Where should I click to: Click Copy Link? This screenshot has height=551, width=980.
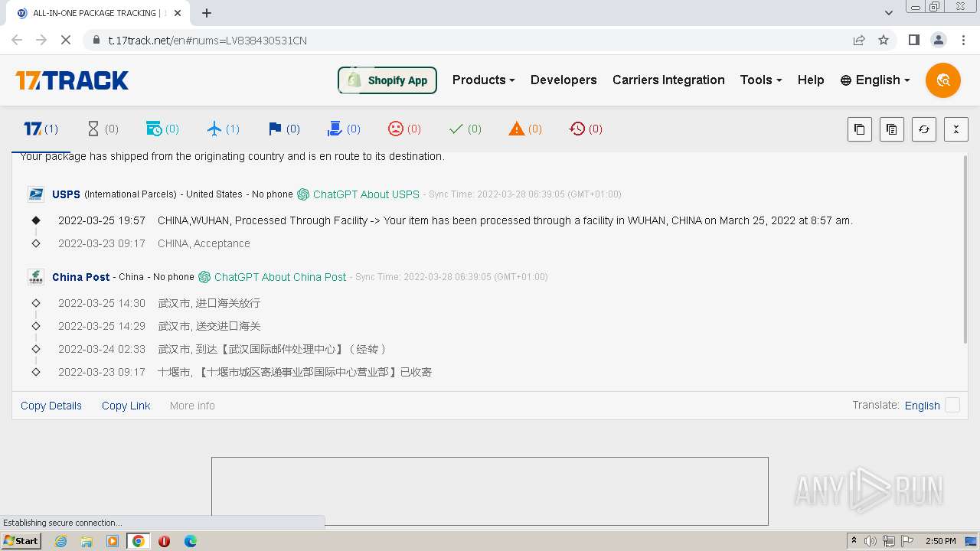point(126,406)
